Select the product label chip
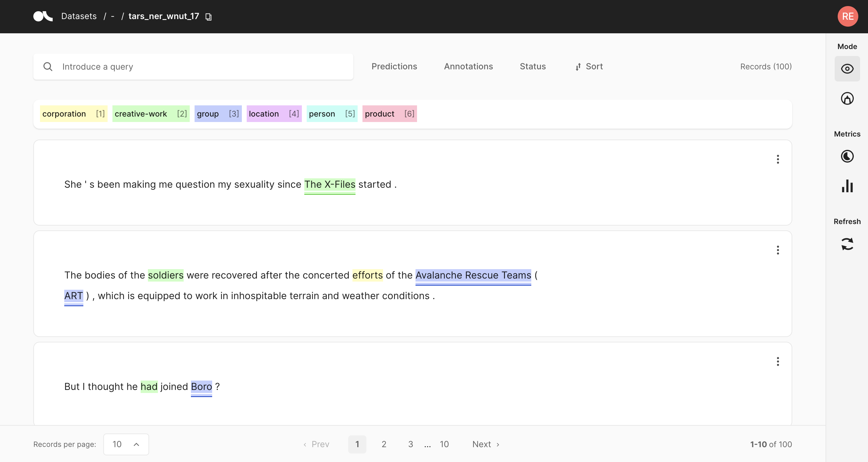 coord(389,114)
